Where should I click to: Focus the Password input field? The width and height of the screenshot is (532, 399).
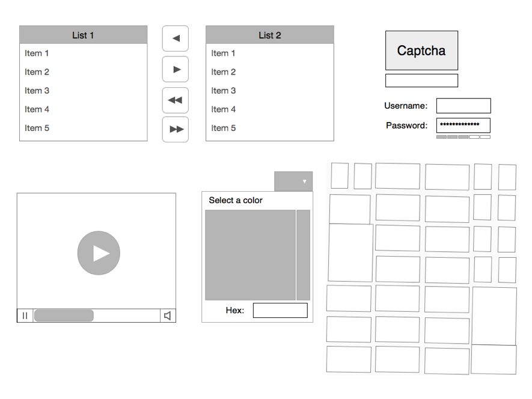[463, 125]
